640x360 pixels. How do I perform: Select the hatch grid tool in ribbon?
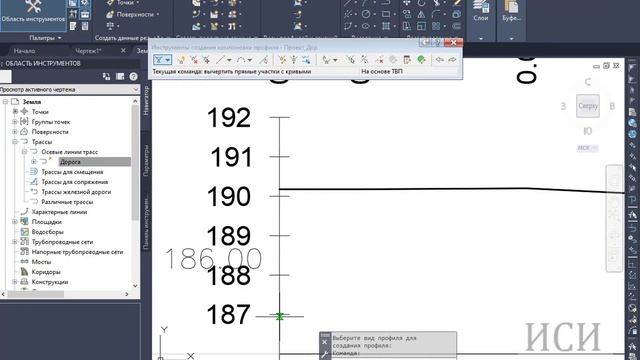tap(386, 26)
